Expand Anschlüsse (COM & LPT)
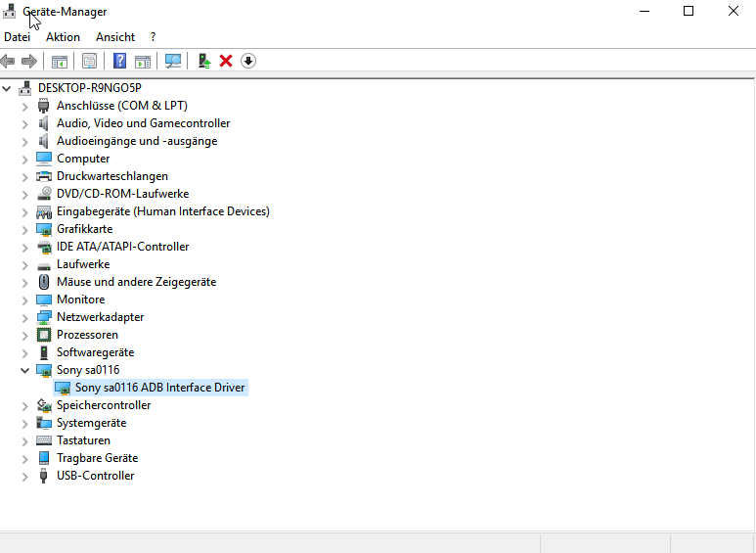This screenshot has height=553, width=756. point(25,106)
